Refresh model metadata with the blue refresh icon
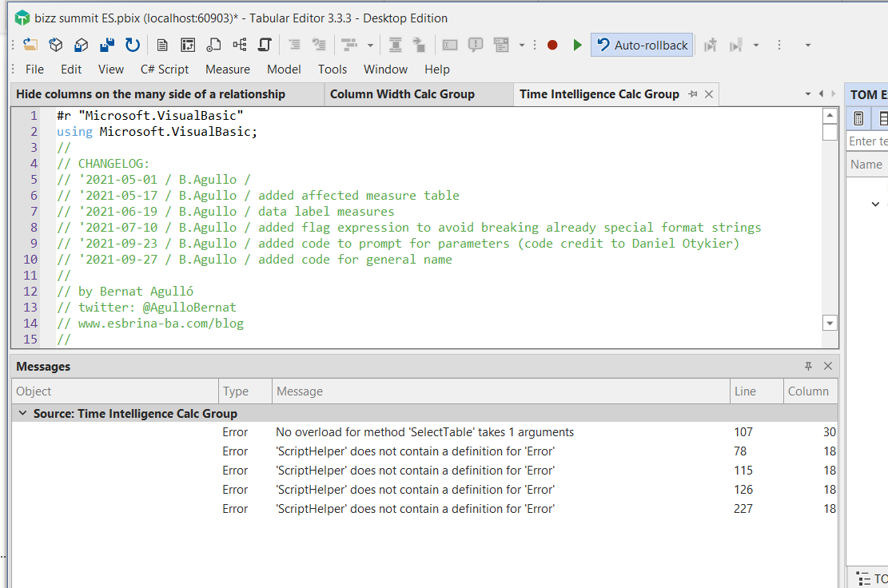 tap(132, 45)
